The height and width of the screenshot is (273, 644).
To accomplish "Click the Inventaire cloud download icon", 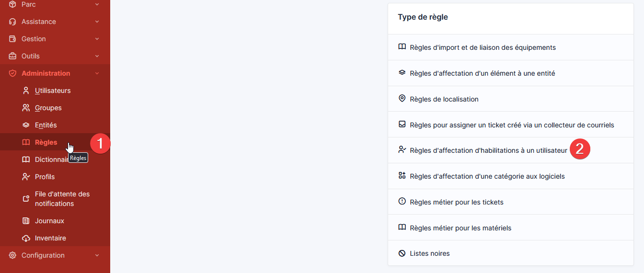I will (x=26, y=238).
